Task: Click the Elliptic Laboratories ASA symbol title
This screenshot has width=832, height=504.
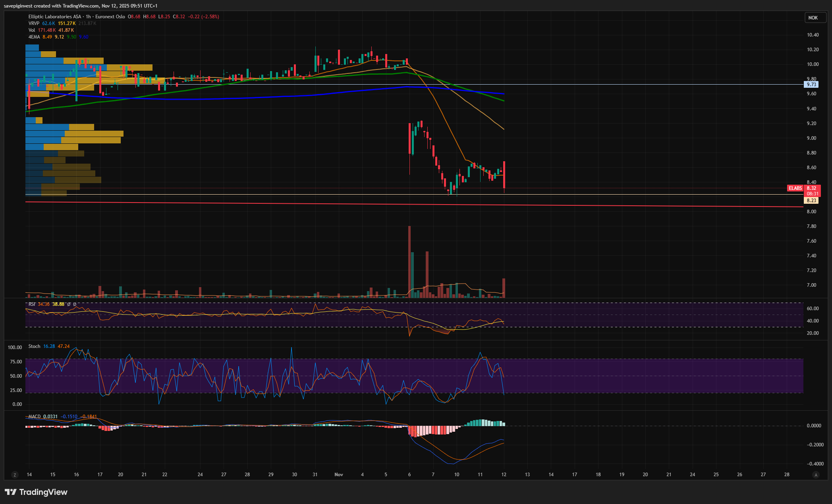Action: pos(54,17)
